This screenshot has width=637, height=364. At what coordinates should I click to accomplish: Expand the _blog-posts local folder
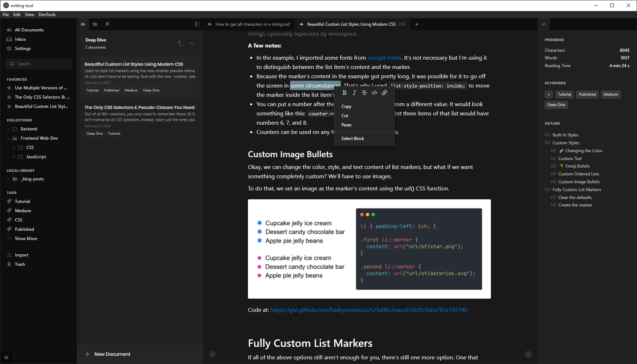(x=9, y=179)
